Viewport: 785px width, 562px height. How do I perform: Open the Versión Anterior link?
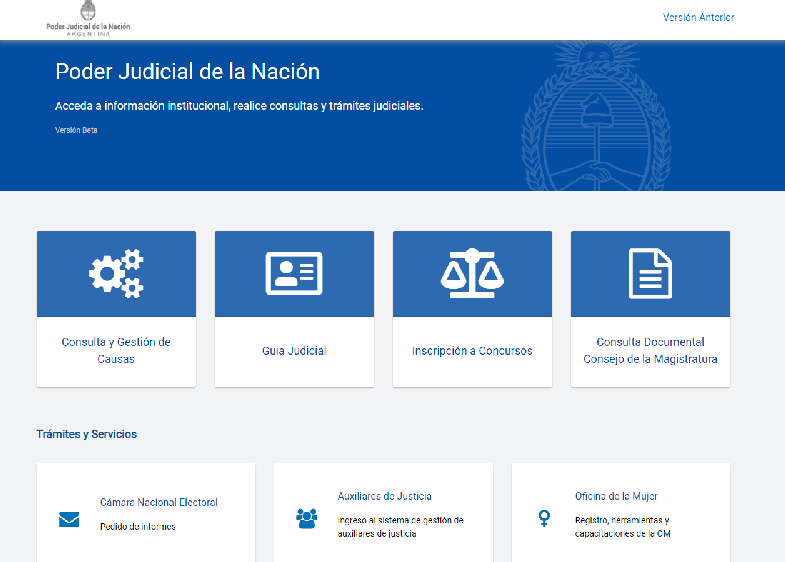pos(698,17)
